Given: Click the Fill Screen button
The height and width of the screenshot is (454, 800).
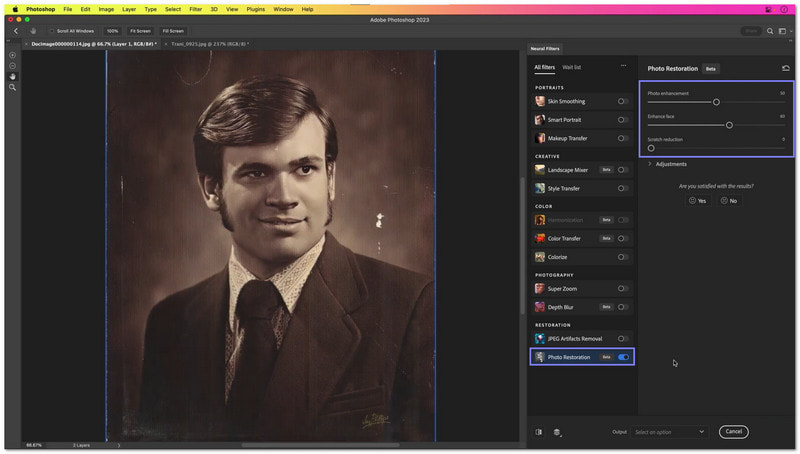Looking at the screenshot, I should pos(173,31).
